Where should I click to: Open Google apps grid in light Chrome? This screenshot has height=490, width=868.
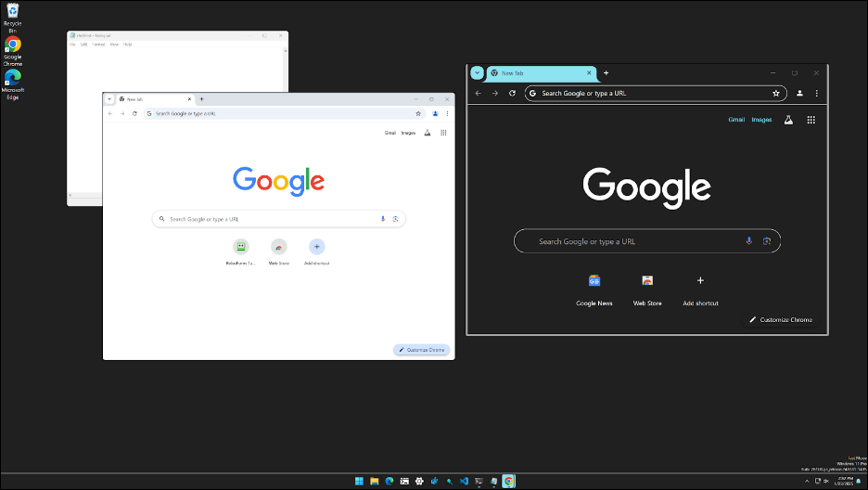point(443,133)
